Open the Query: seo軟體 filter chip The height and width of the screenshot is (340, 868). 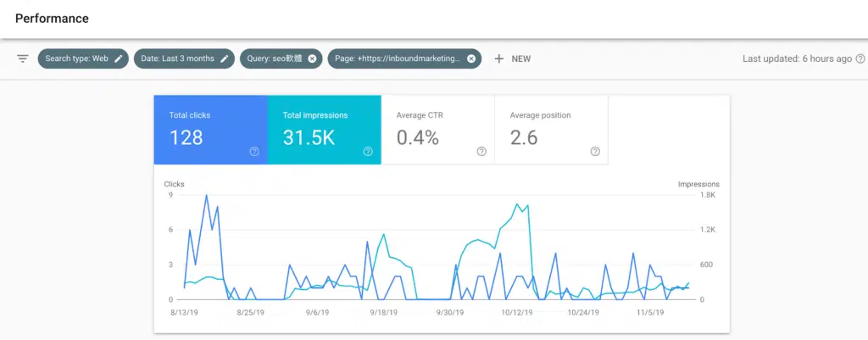click(281, 59)
